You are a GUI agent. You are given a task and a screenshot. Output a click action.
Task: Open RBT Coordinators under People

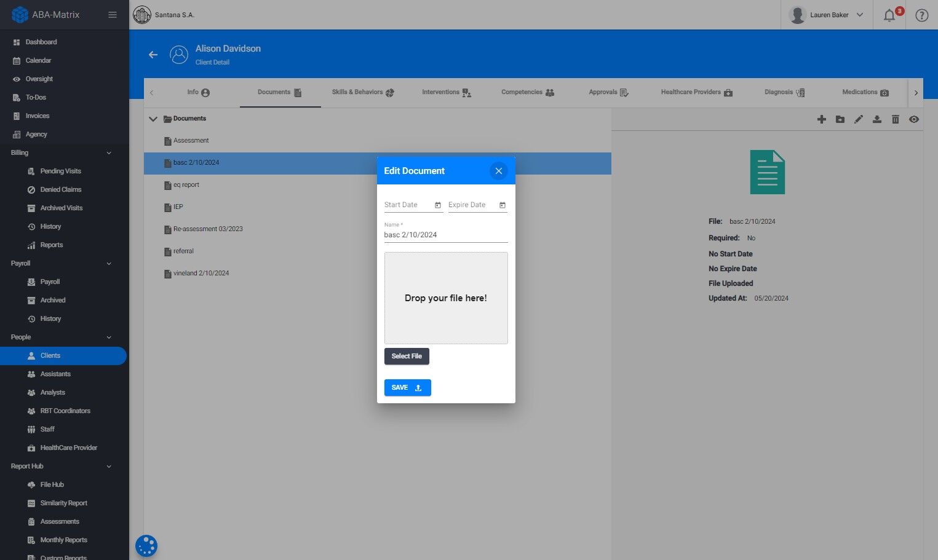[x=65, y=411]
